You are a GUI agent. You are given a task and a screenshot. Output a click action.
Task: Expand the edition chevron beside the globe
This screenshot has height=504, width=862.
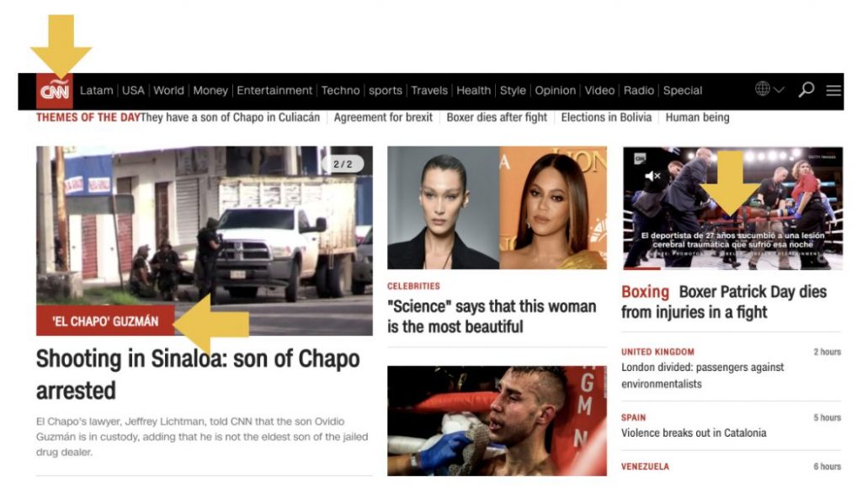tap(779, 89)
